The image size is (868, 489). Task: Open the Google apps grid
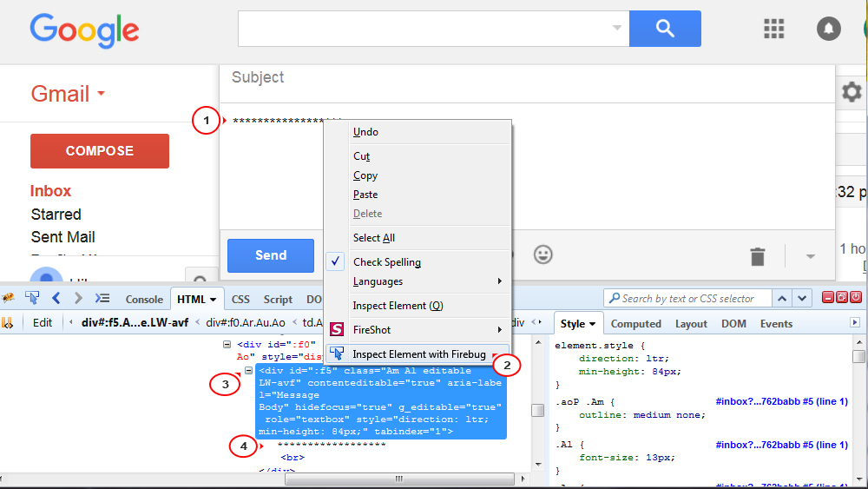774,29
